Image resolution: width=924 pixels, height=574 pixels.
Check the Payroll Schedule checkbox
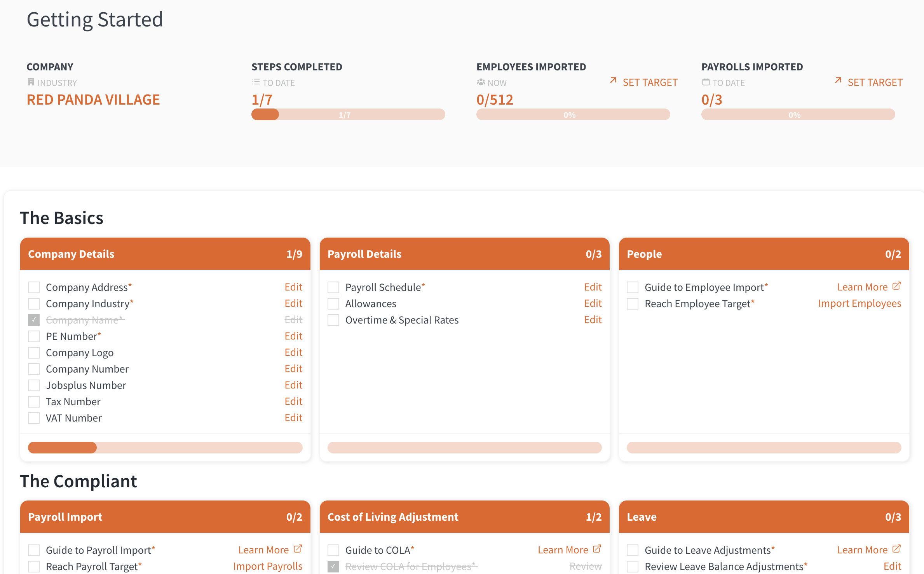[x=333, y=287]
